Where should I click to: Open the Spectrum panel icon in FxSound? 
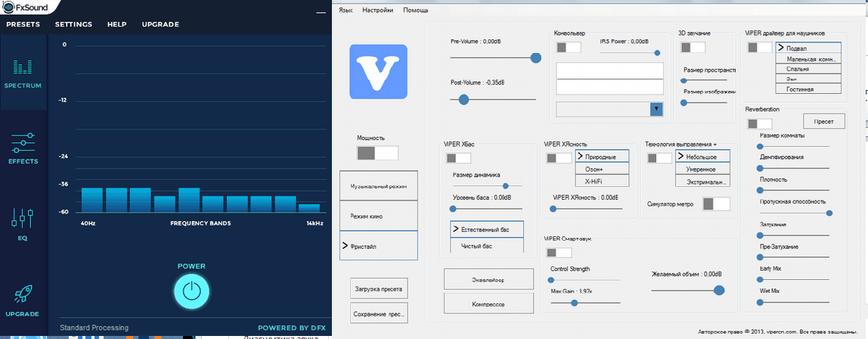23,67
